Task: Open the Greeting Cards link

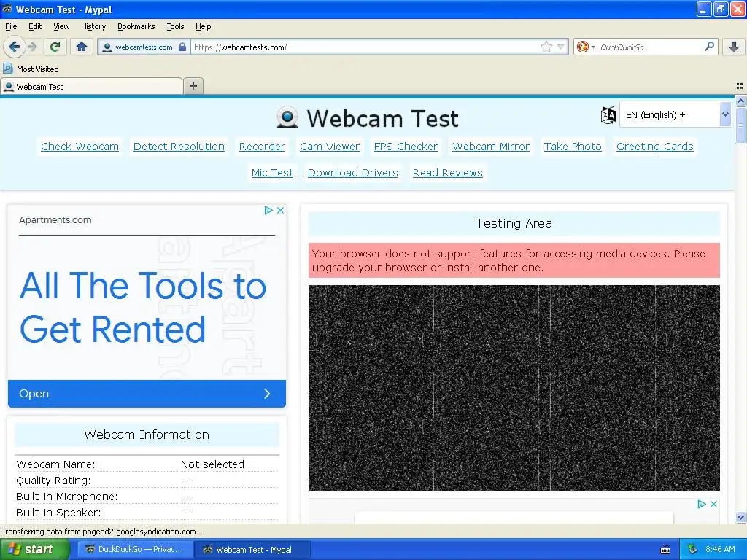Action: 655,147
